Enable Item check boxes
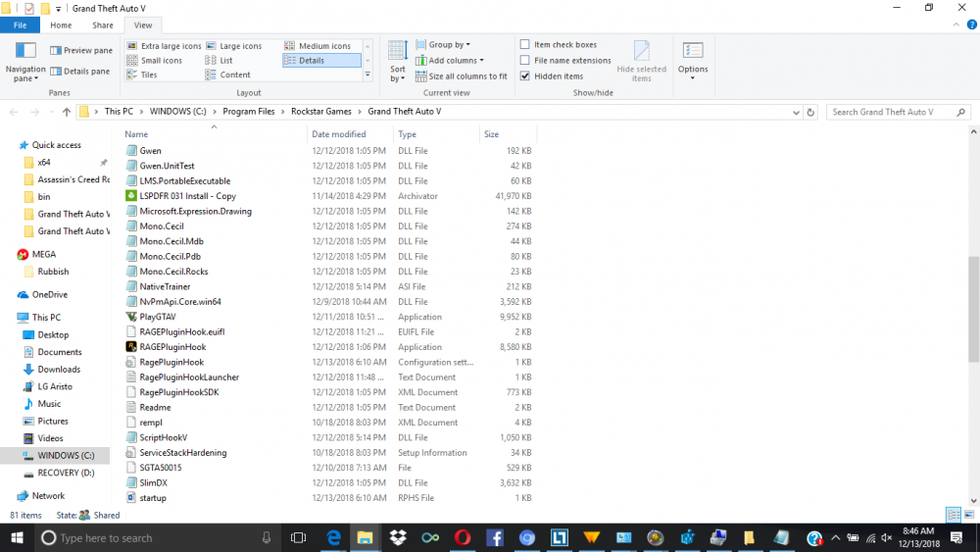This screenshot has height=552, width=980. pos(525,44)
